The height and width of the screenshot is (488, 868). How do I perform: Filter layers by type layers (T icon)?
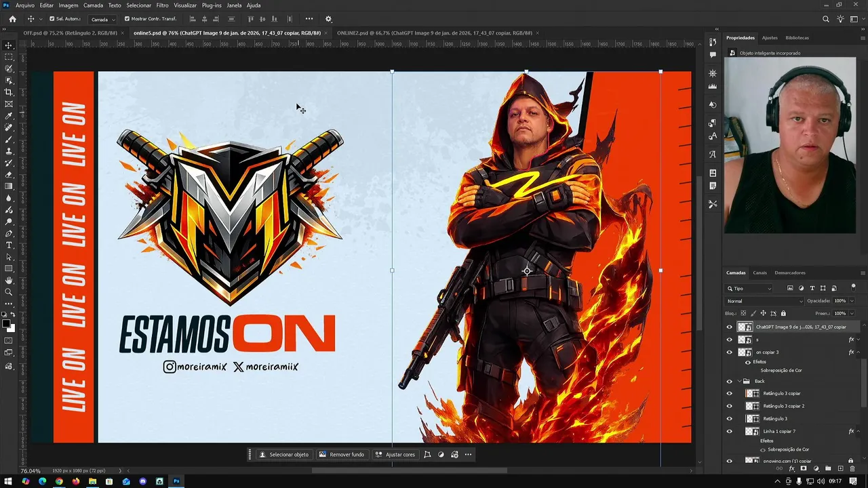[x=812, y=288]
